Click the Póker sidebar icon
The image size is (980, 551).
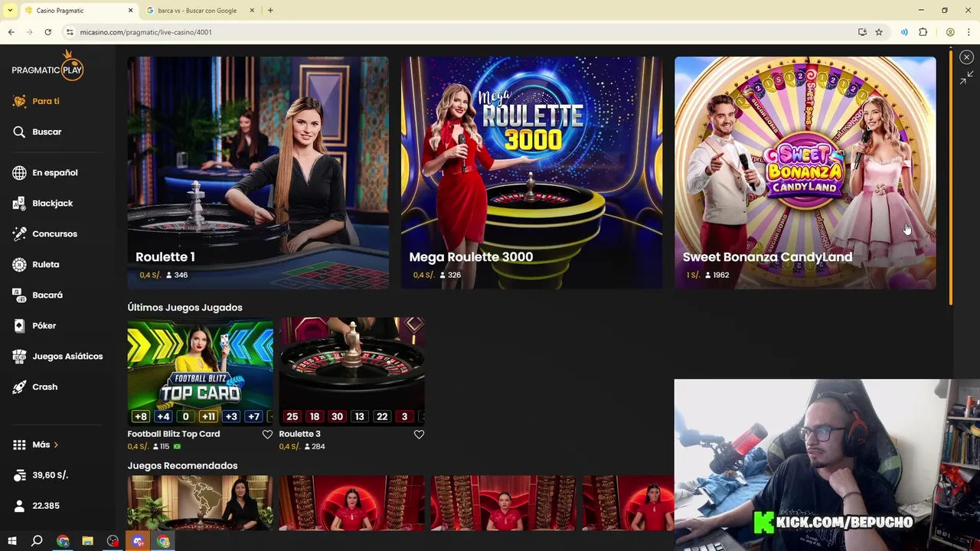coord(19,325)
